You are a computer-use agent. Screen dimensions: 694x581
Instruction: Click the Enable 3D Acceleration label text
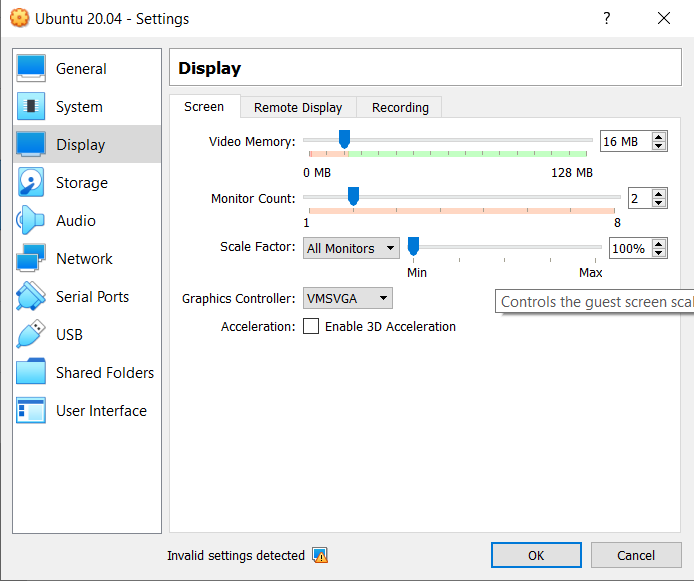click(390, 327)
